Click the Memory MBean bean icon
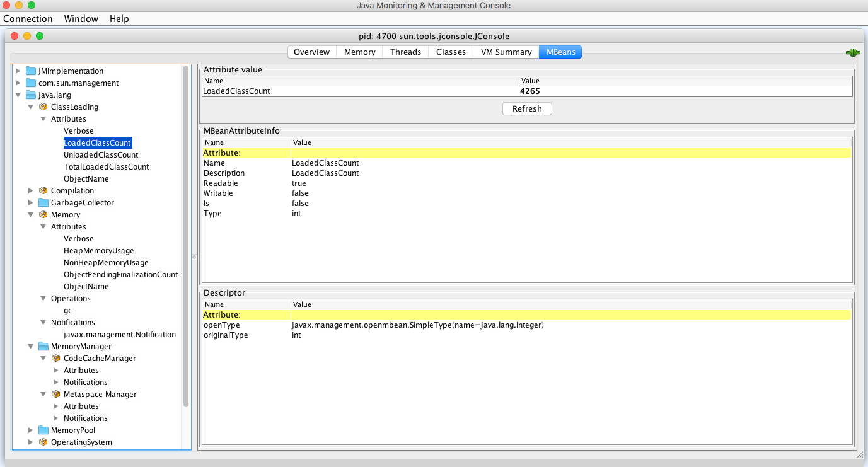This screenshot has width=868, height=467. pyautogui.click(x=42, y=214)
